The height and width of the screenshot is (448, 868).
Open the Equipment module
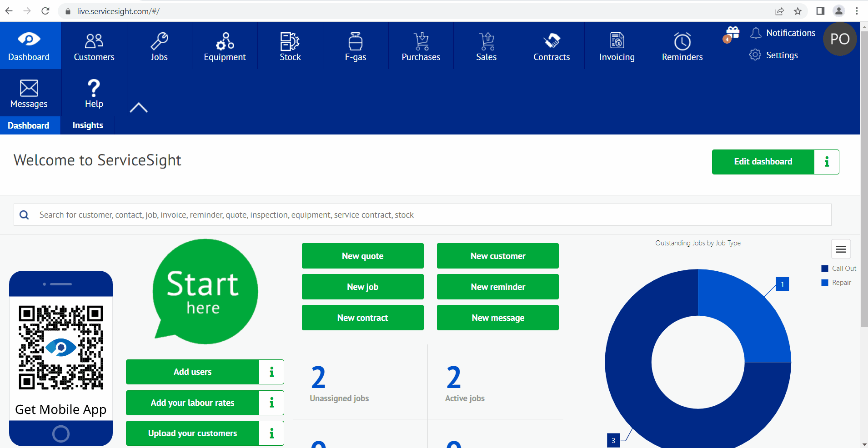(225, 45)
